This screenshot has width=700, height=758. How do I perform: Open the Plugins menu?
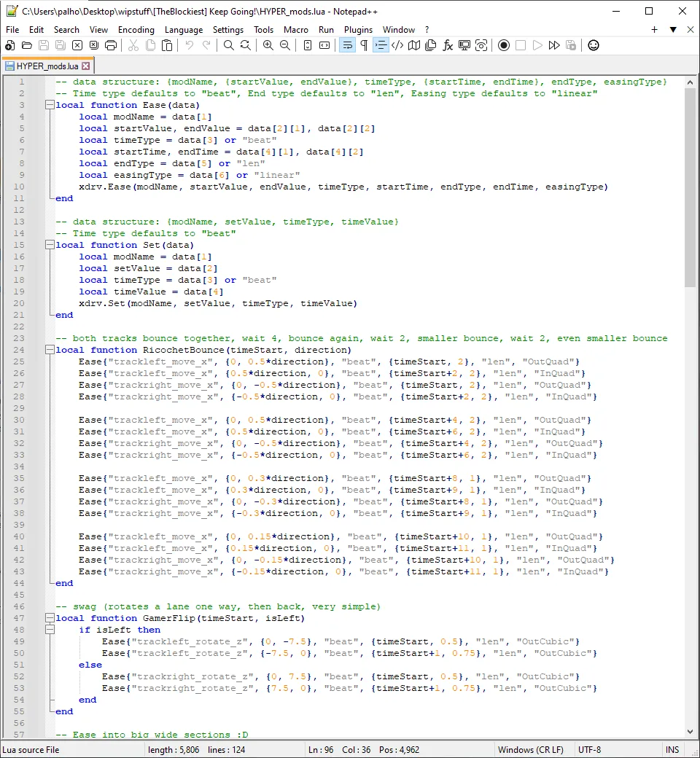pos(358,30)
